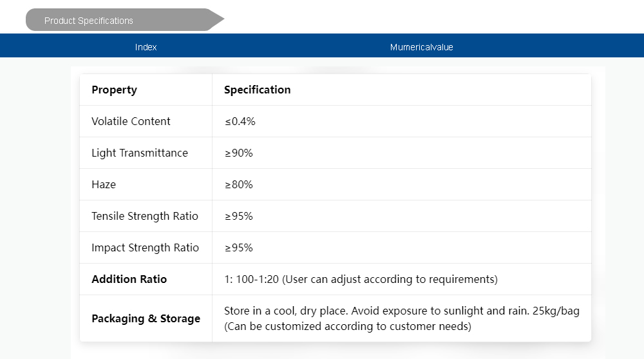
Task: Click the bold Addition Ratio label
Action: coord(129,279)
